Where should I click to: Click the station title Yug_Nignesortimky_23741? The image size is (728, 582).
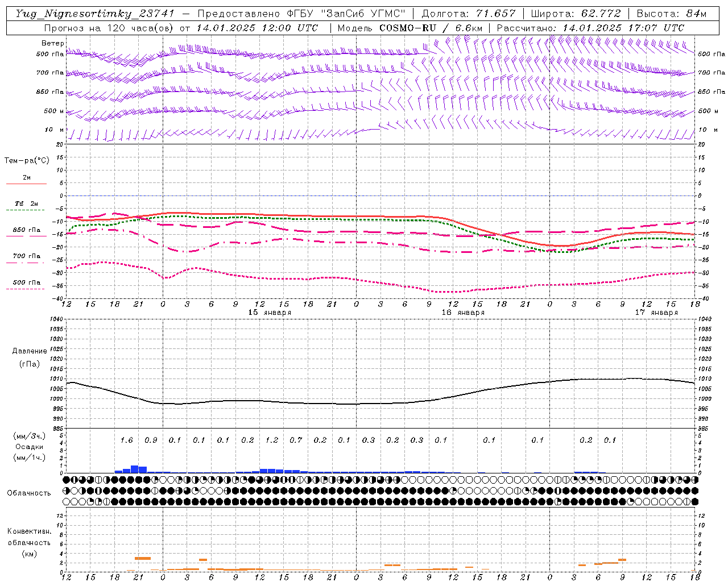pyautogui.click(x=95, y=14)
